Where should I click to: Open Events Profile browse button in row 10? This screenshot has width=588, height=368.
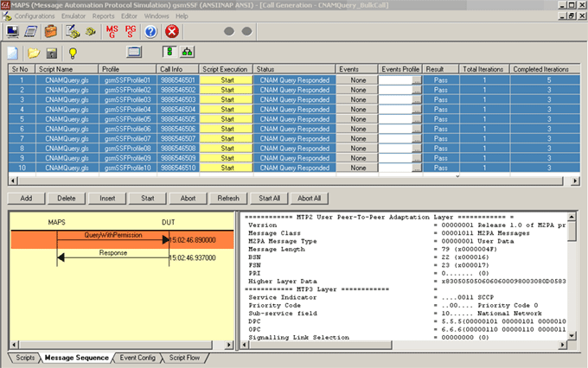pos(416,167)
